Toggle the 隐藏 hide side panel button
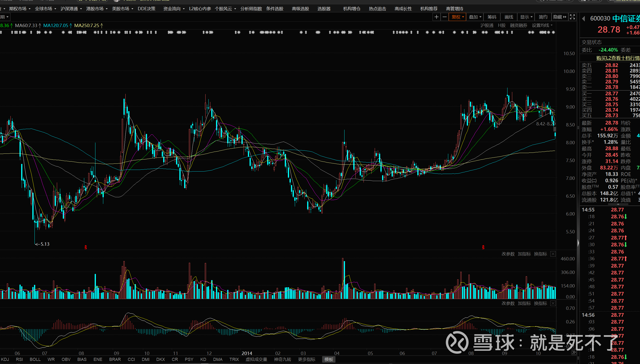 559,17
